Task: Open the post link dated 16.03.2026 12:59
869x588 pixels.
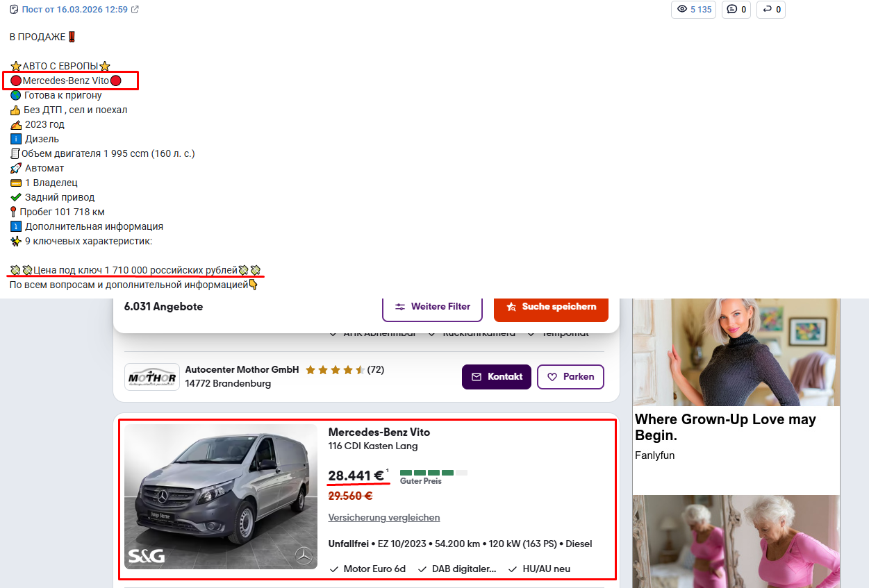Action: point(75,10)
